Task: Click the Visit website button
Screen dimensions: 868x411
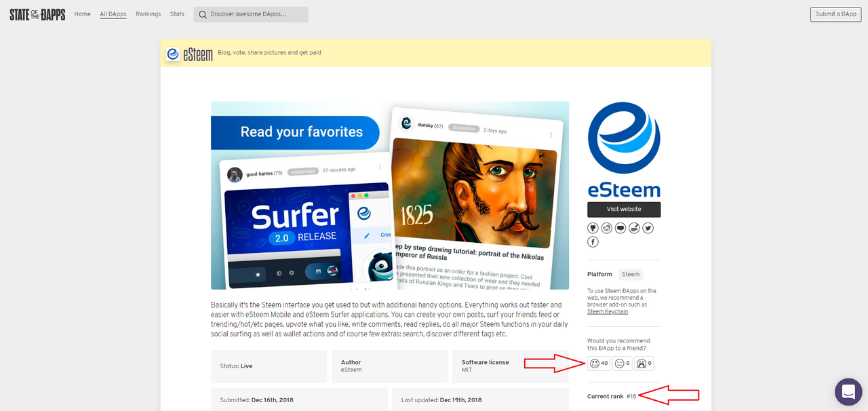Action: (624, 209)
